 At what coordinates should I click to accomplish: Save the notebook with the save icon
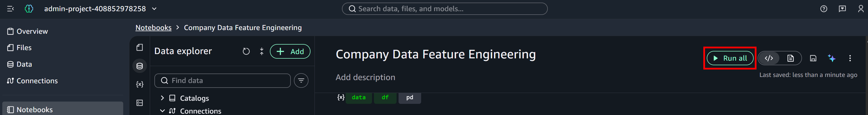pyautogui.click(x=813, y=58)
